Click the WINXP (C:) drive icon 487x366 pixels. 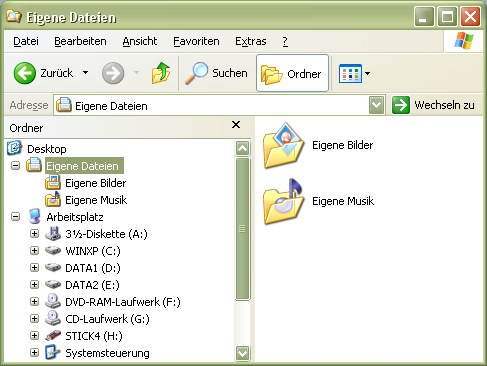(53, 250)
